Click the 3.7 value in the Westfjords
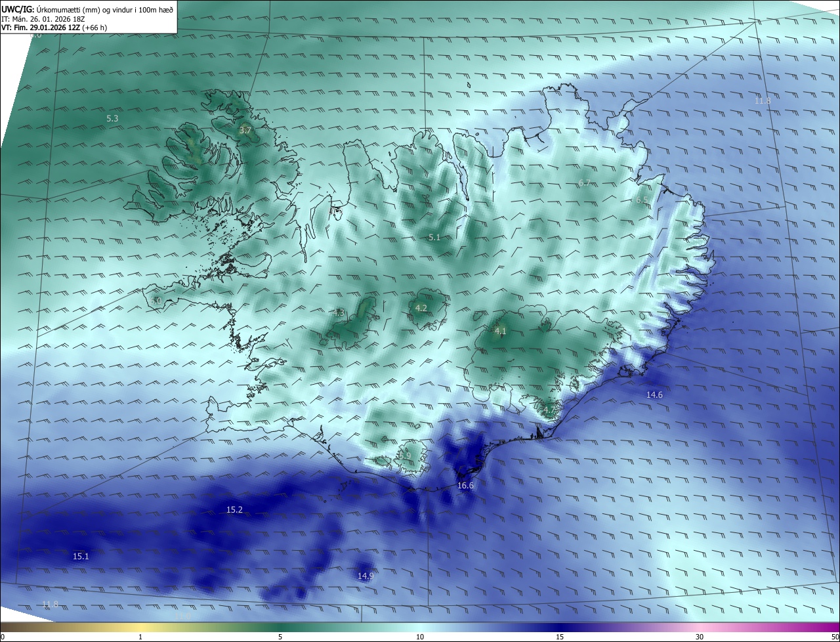This screenshot has width=840, height=642. 245,131
